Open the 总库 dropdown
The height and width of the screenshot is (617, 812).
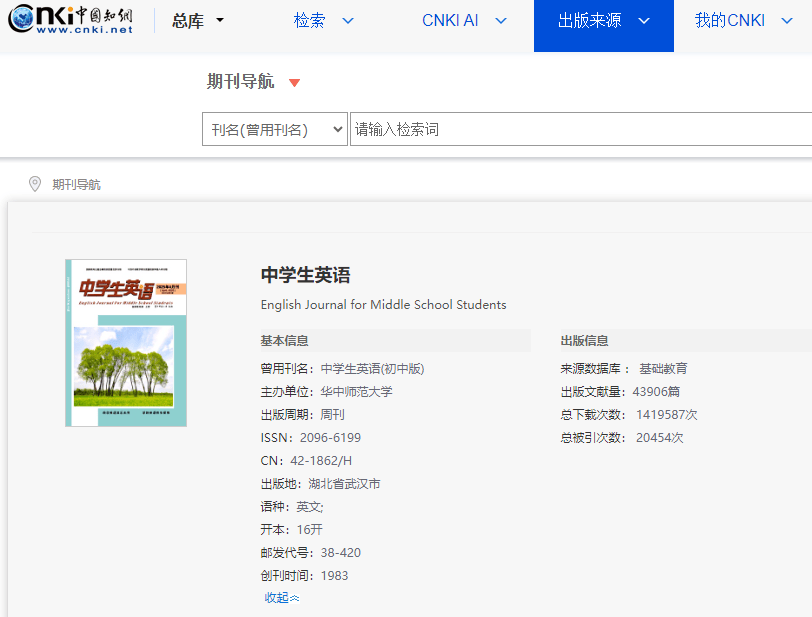pos(198,21)
